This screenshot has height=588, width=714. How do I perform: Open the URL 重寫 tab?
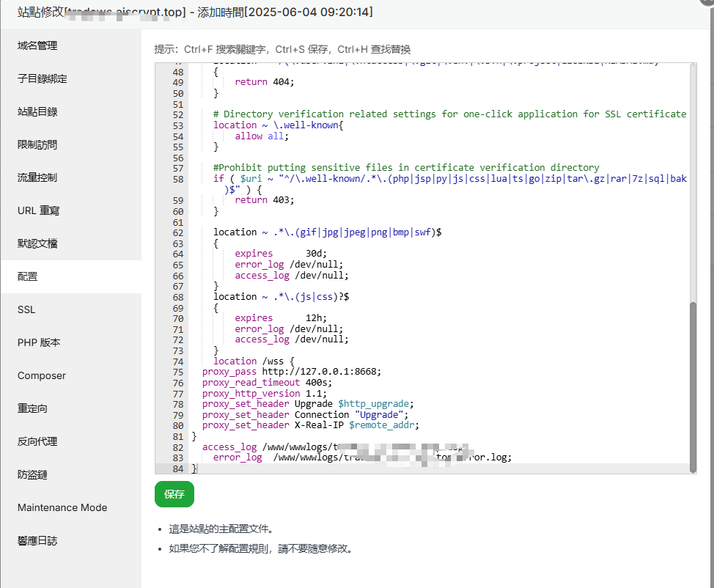(39, 210)
